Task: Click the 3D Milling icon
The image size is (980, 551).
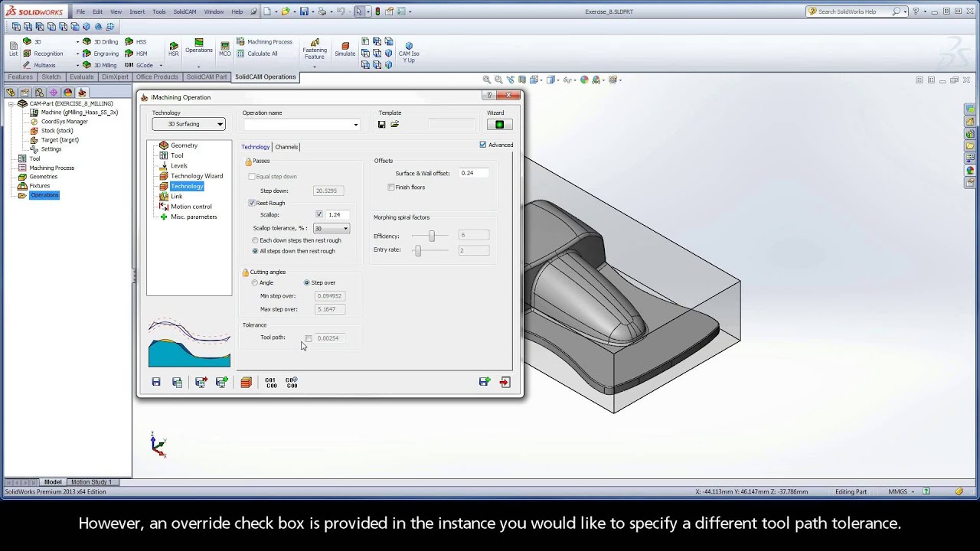Action: tap(87, 65)
